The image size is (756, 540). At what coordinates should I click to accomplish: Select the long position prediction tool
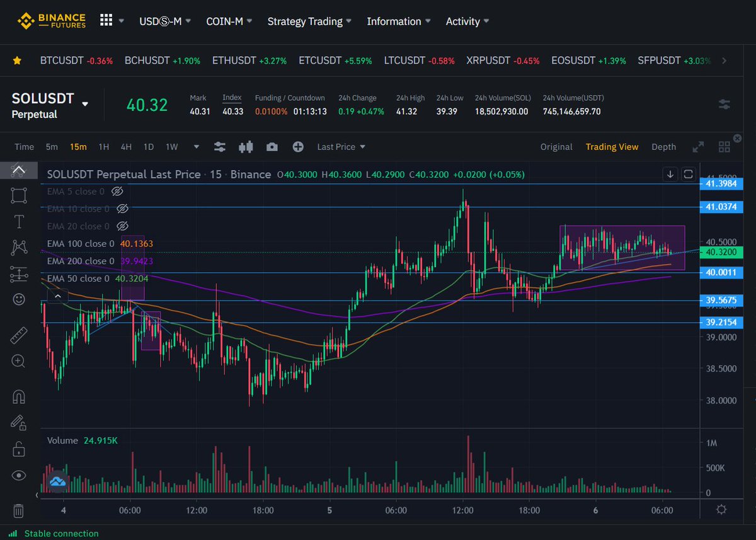click(19, 274)
